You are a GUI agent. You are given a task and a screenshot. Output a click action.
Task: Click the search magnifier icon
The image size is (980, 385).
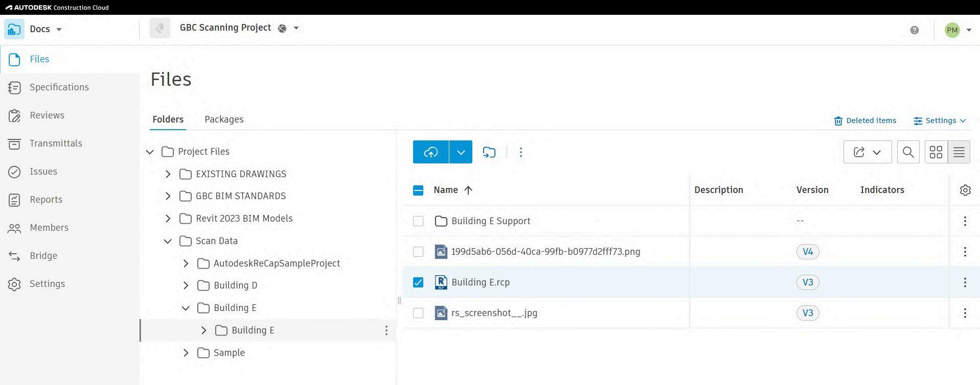point(908,152)
